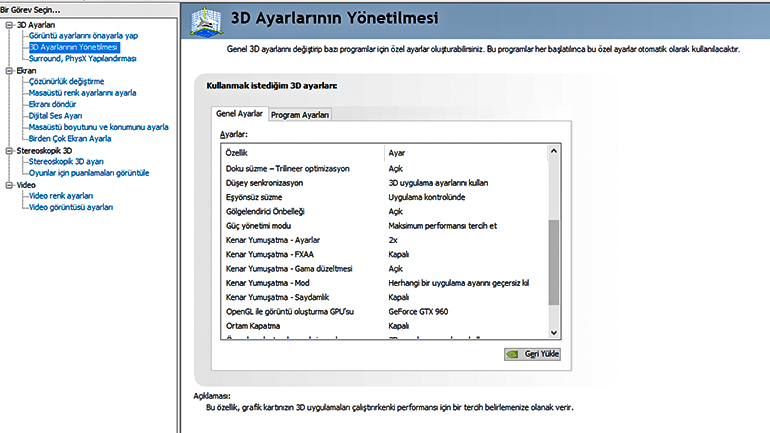This screenshot has height=433, width=770.
Task: Click 3D uygulama ayarlarını kullan value
Action: (438, 183)
